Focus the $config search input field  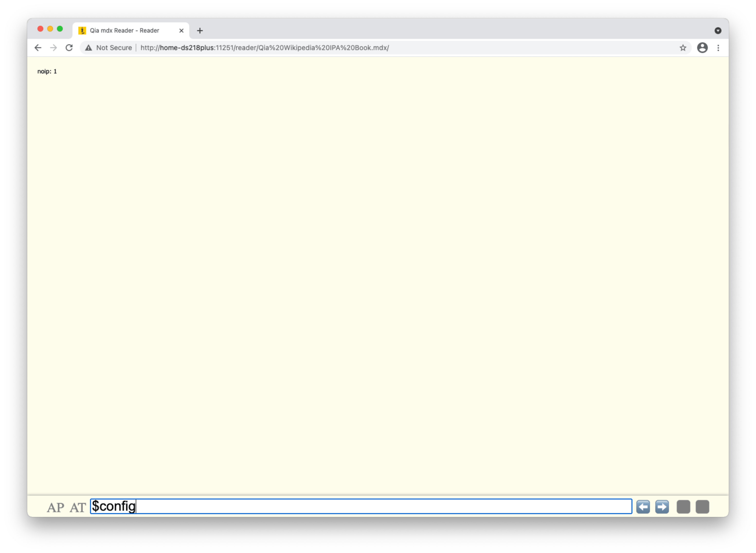pos(361,506)
